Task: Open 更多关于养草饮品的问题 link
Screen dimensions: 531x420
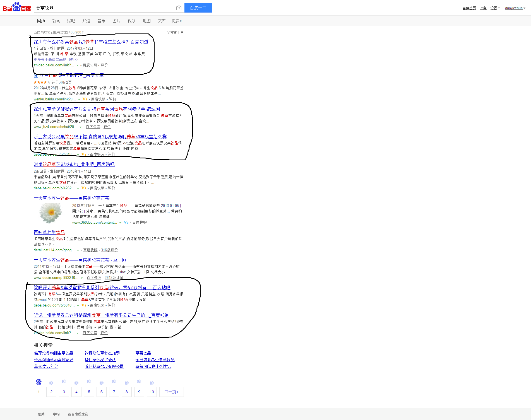Action: [x=56, y=59]
